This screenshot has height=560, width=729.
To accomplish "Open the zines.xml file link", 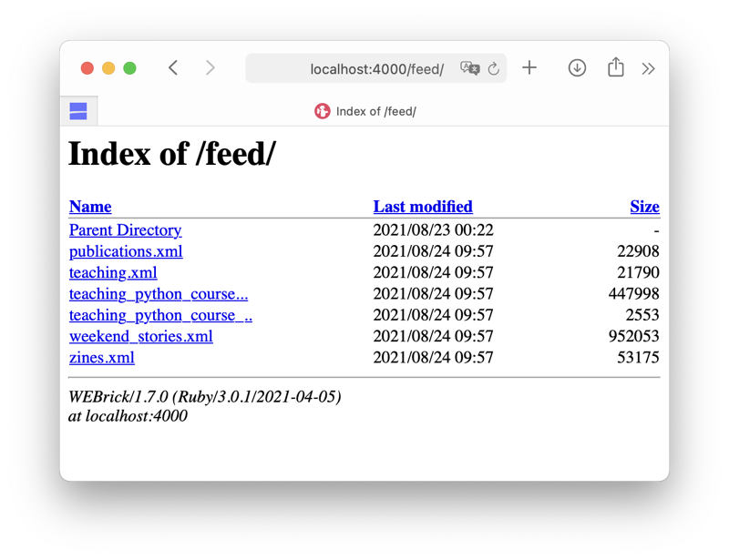I will point(102,357).
